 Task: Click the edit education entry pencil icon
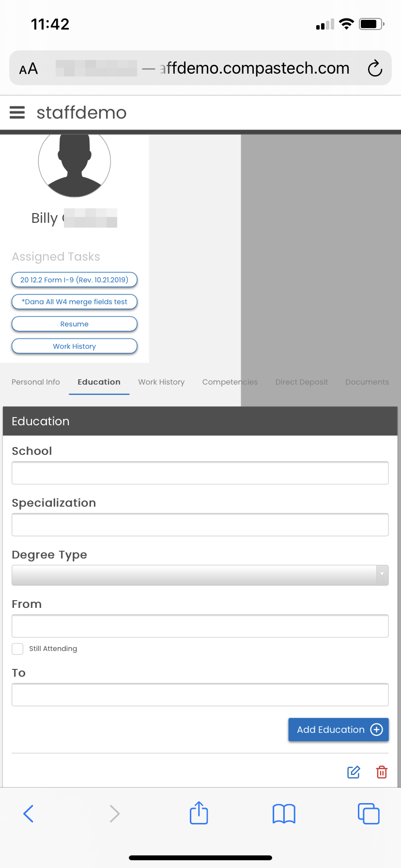(354, 772)
